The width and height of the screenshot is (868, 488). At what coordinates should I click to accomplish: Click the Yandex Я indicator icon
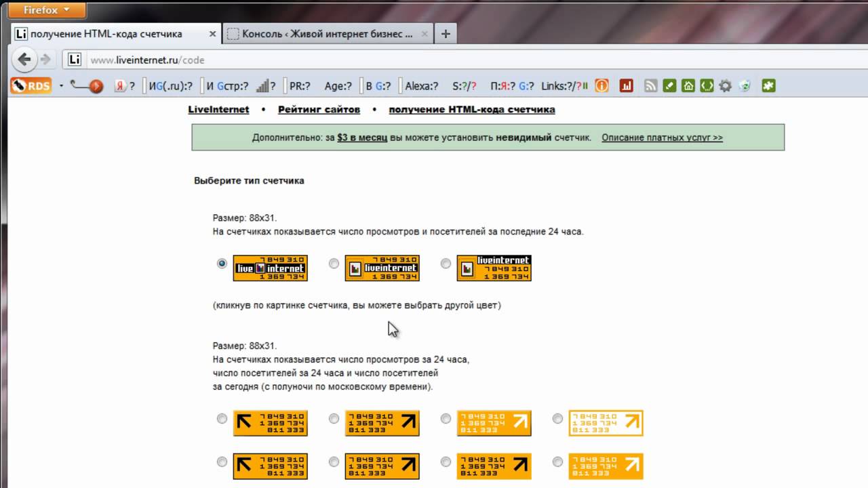(121, 86)
